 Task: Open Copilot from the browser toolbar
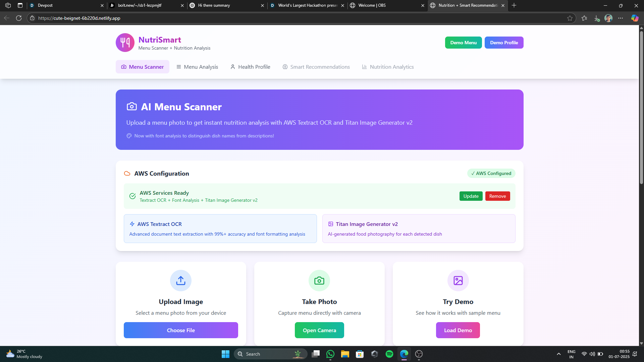(x=635, y=18)
